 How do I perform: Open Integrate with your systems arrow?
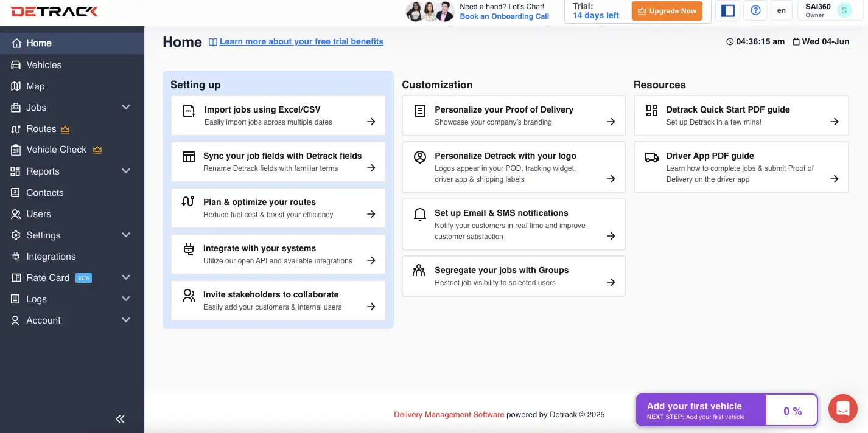pyautogui.click(x=371, y=260)
